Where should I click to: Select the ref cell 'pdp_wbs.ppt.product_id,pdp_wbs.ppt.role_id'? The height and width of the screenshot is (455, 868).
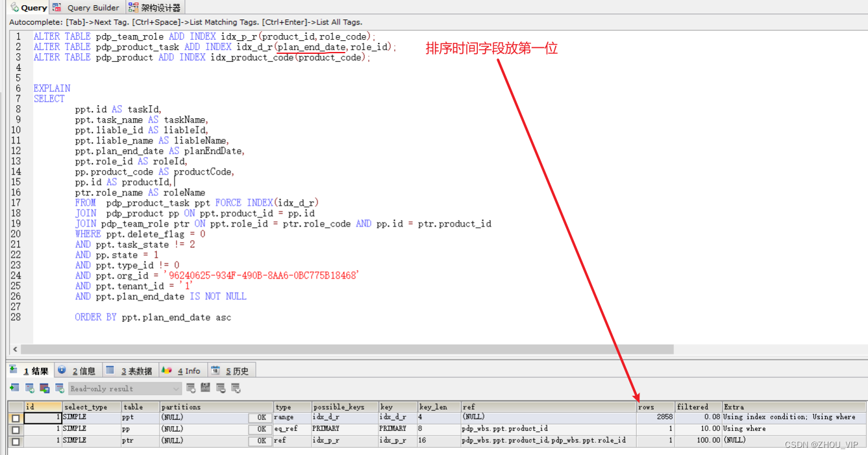pos(549,441)
